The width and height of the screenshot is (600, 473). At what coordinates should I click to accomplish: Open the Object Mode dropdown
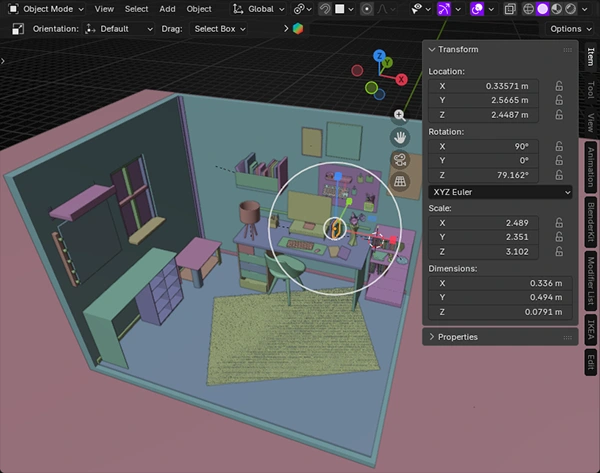(x=46, y=9)
